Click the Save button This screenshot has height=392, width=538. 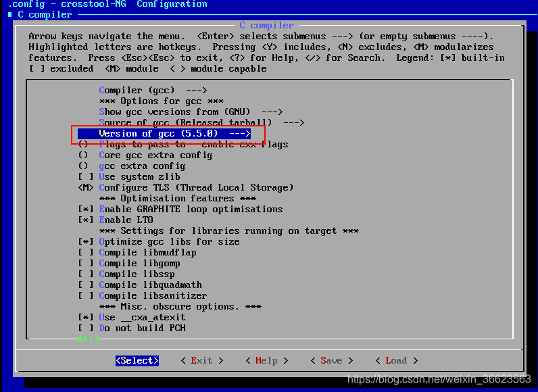(331, 360)
